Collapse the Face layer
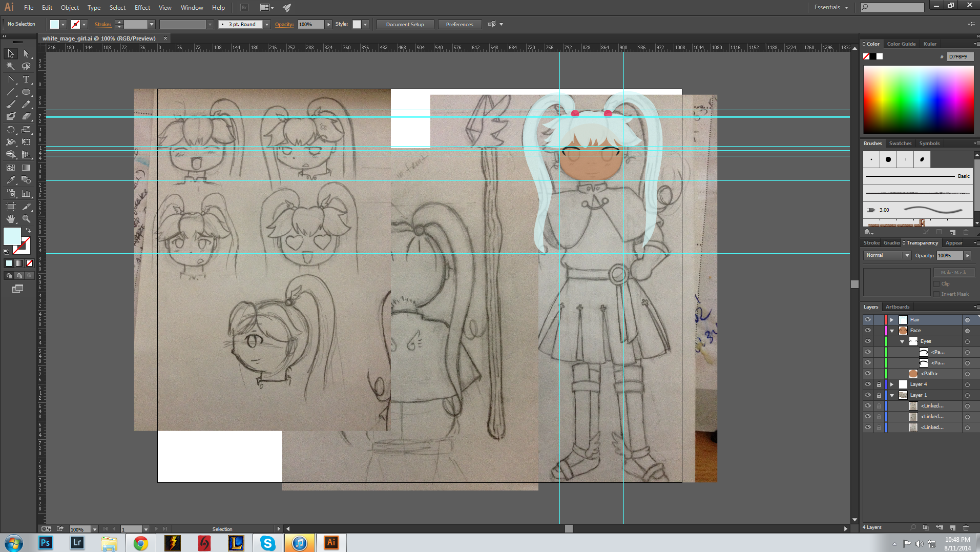 pos(892,331)
